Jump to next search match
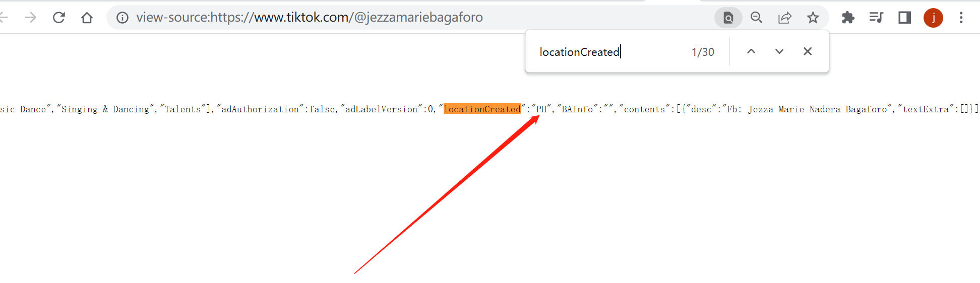 point(779,51)
